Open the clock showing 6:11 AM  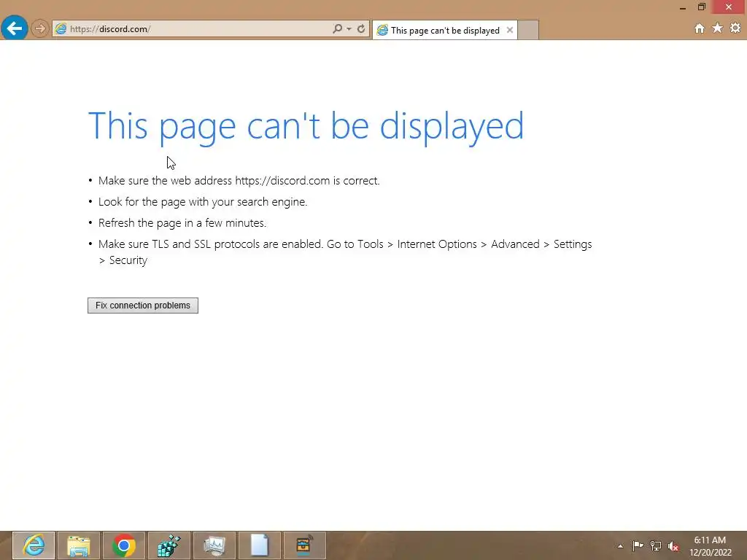tap(711, 545)
